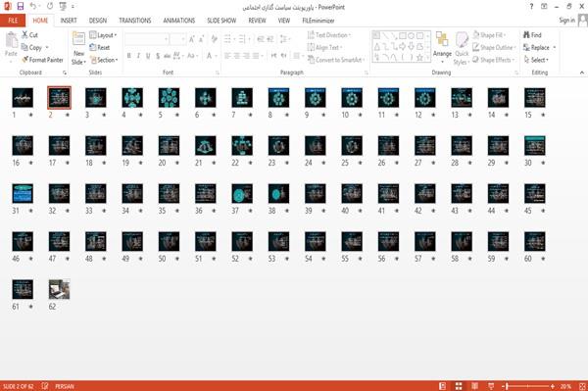Insert a New Slide

[78, 48]
